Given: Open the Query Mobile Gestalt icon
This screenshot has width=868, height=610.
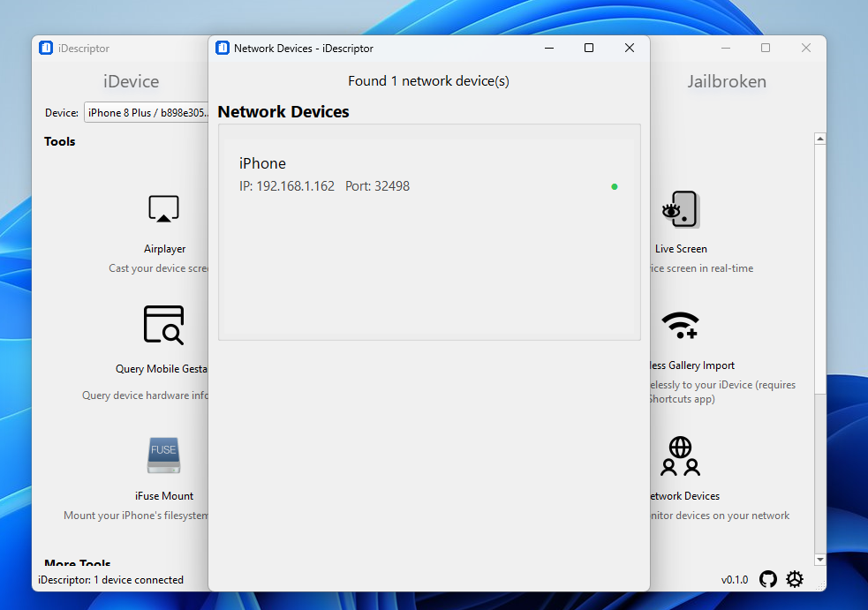Looking at the screenshot, I should pyautogui.click(x=163, y=325).
